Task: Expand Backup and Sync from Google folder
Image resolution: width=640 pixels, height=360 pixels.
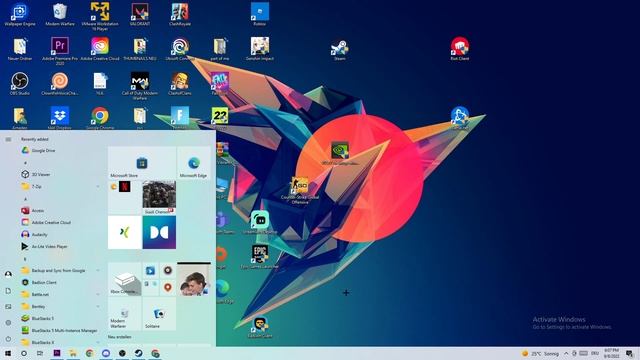Action: click(x=59, y=271)
